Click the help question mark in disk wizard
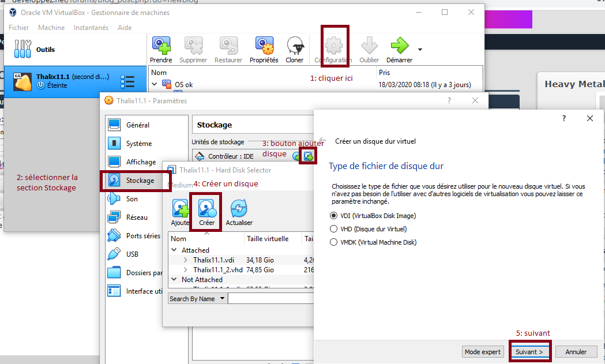Viewport: 605px width, 364px height. click(563, 118)
